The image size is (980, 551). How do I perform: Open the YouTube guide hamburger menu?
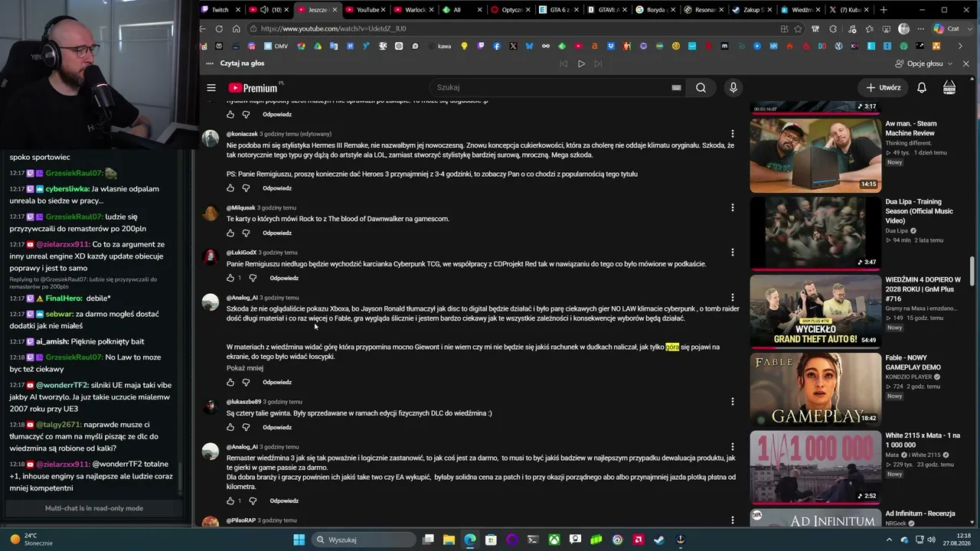pyautogui.click(x=211, y=87)
